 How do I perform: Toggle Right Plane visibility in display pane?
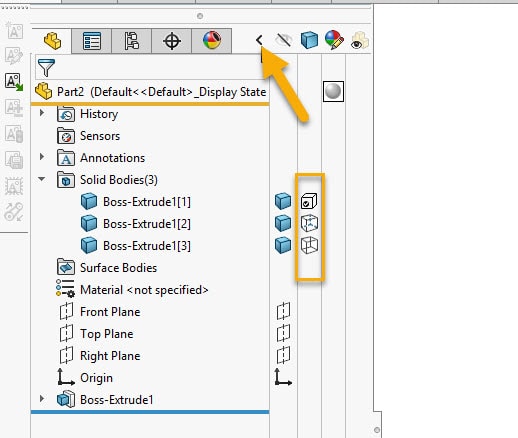pos(283,355)
